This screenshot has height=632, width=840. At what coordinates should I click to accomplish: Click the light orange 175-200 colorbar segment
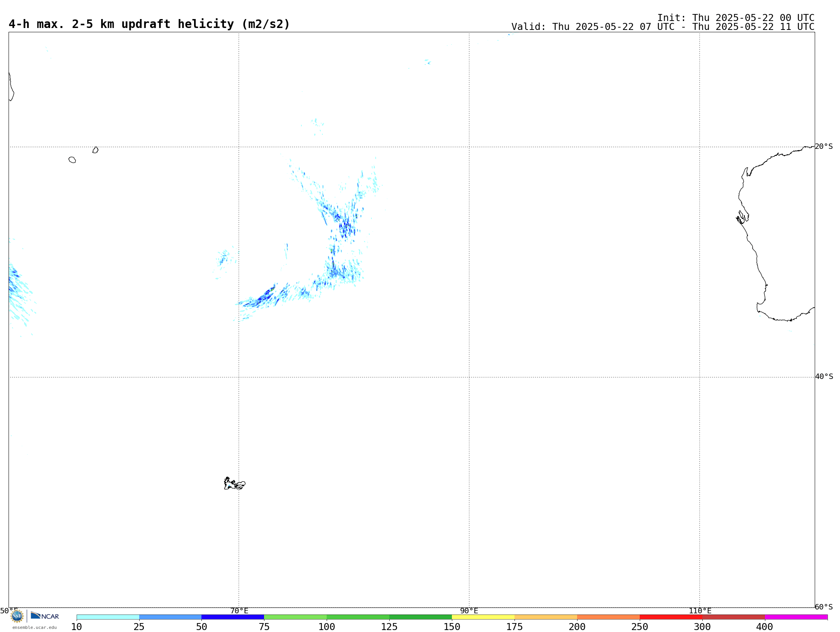tap(546, 617)
